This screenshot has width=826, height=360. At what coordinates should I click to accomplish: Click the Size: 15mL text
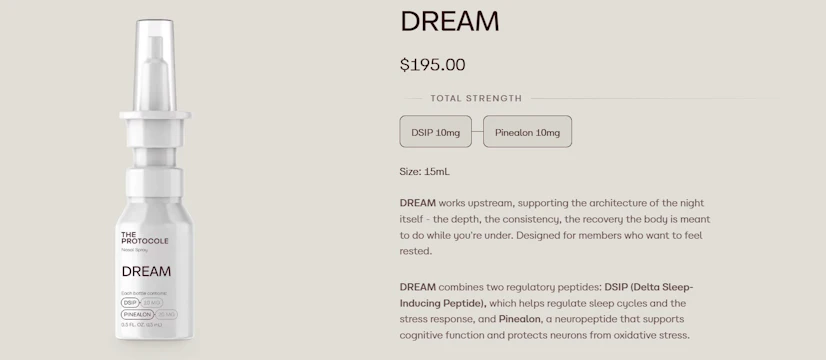[425, 171]
